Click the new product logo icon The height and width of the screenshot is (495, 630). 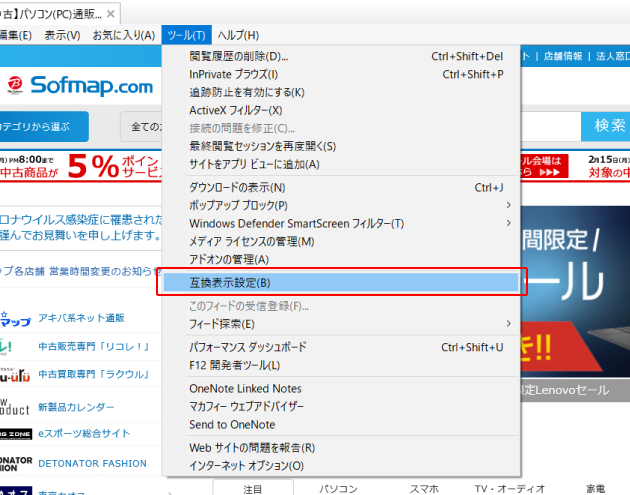14,407
